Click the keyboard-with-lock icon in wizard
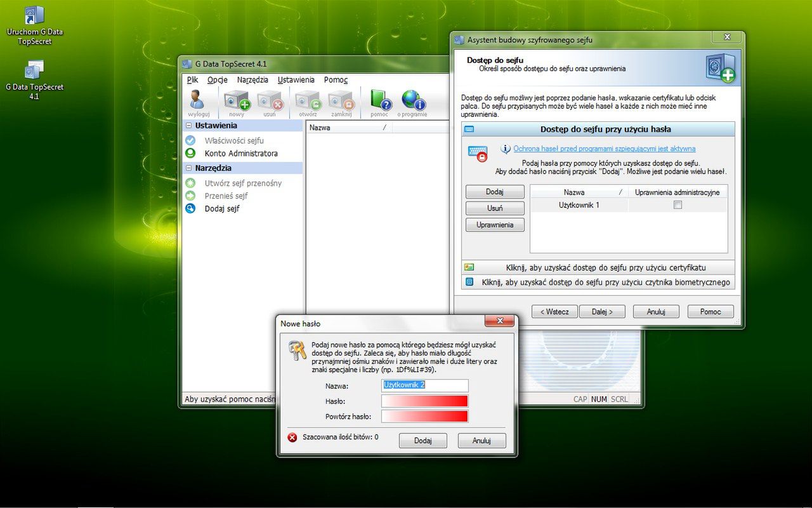The width and height of the screenshot is (812, 508). [x=478, y=153]
